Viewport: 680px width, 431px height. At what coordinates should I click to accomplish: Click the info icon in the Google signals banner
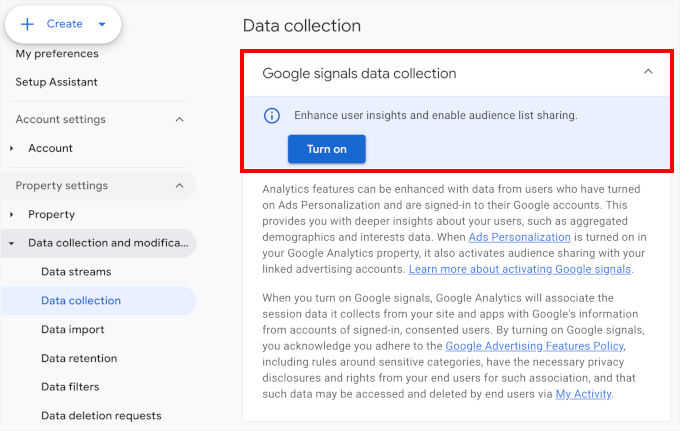(271, 116)
